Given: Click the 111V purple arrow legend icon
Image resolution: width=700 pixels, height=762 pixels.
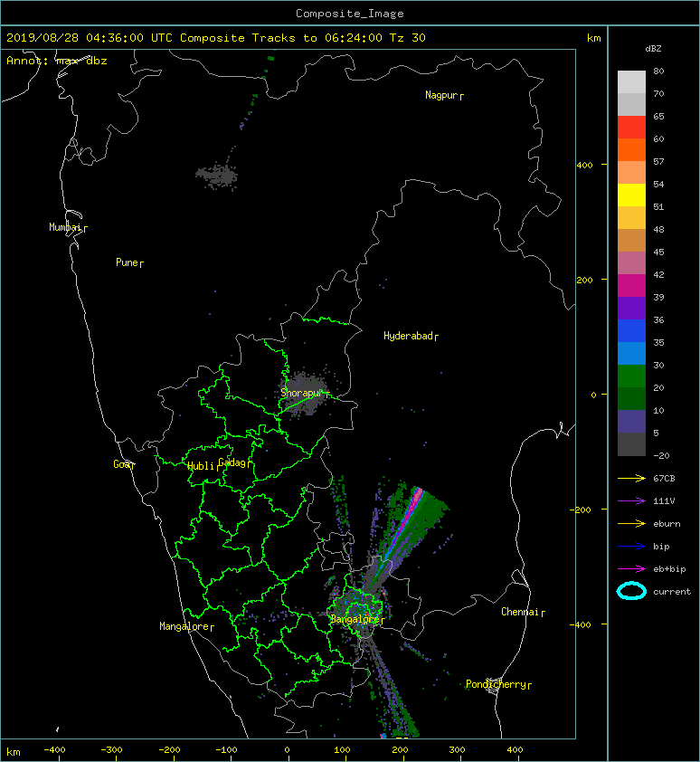Looking at the screenshot, I should point(631,501).
